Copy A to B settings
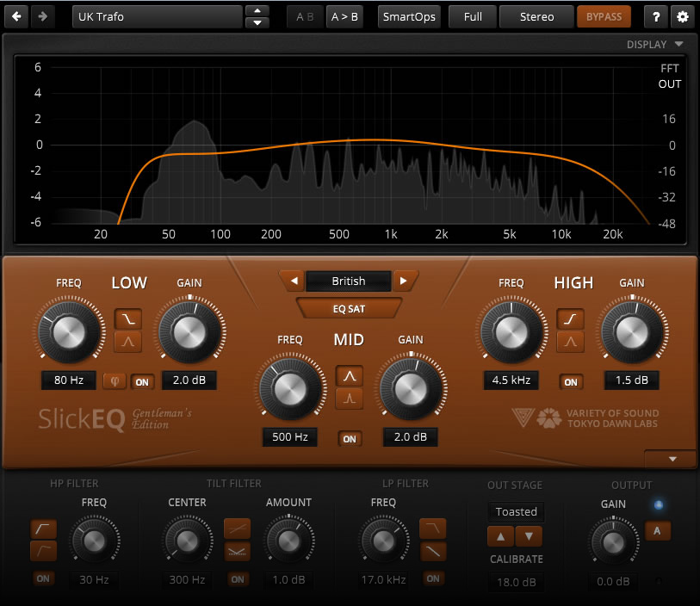Viewport: 700px width, 606px height. 344,17
